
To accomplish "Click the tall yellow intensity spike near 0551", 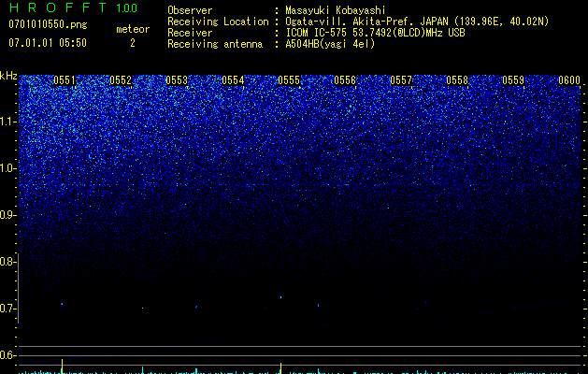I will pyautogui.click(x=63, y=367).
